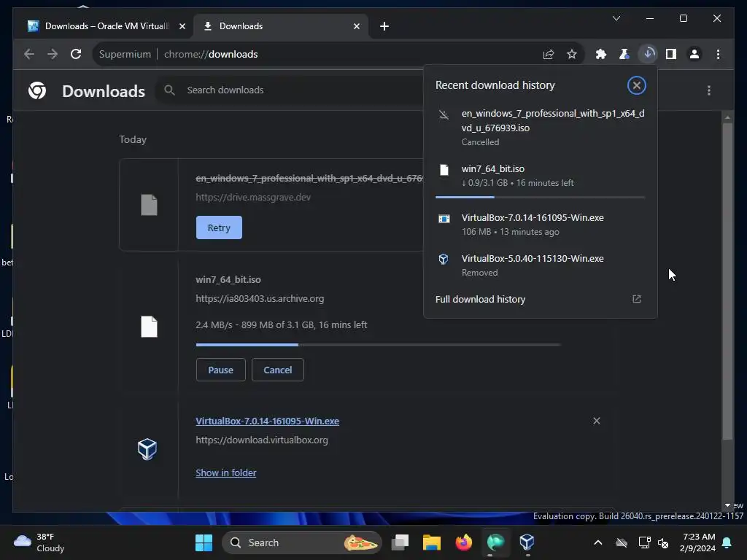Go back using browser back arrow

tap(29, 54)
